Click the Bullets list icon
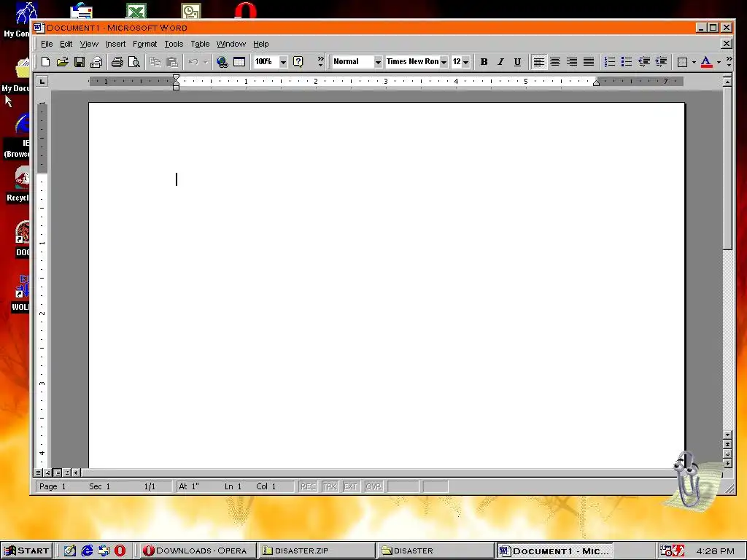747x560 pixels. 627,62
